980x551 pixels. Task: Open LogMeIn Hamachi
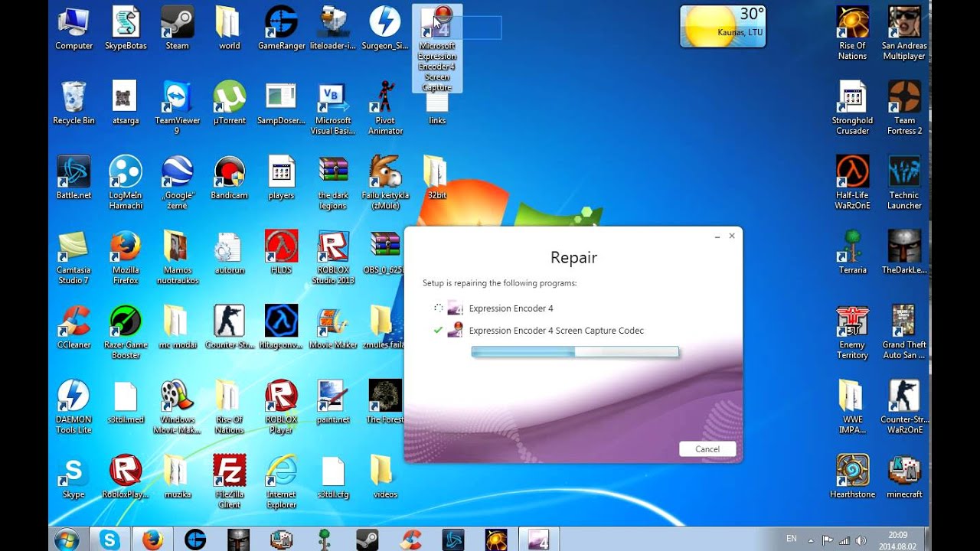point(126,182)
